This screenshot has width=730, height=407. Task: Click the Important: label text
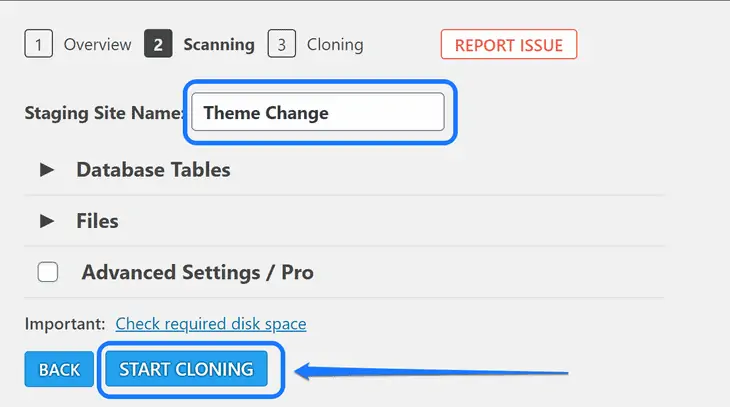65,324
